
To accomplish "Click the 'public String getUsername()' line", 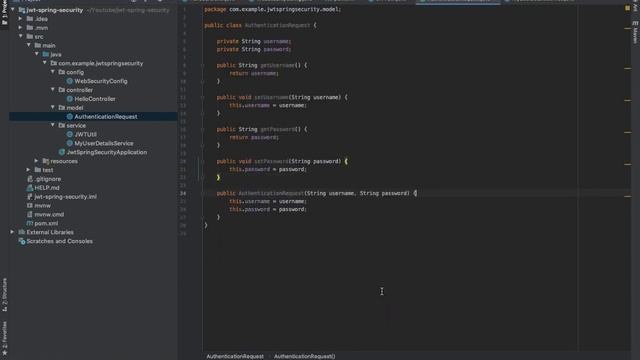I will point(262,65).
